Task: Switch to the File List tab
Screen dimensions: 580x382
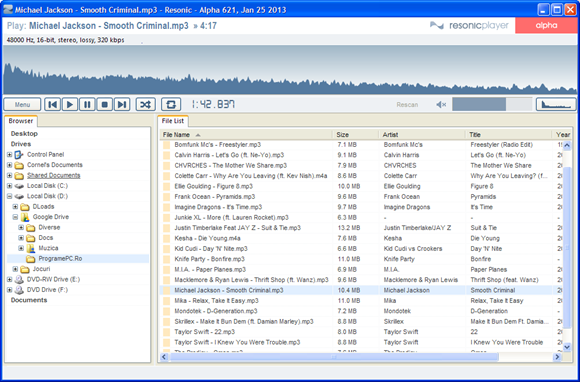Action: (x=173, y=121)
